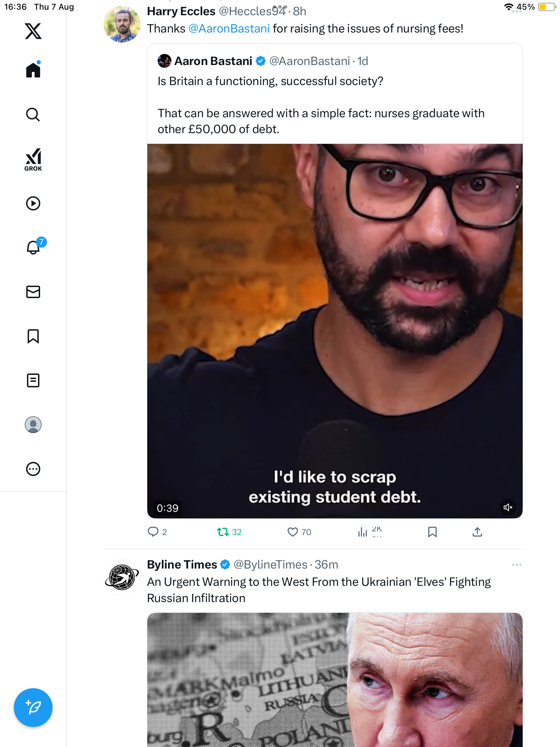Open the video tab in sidebar
560x747 pixels.
pos(33,203)
